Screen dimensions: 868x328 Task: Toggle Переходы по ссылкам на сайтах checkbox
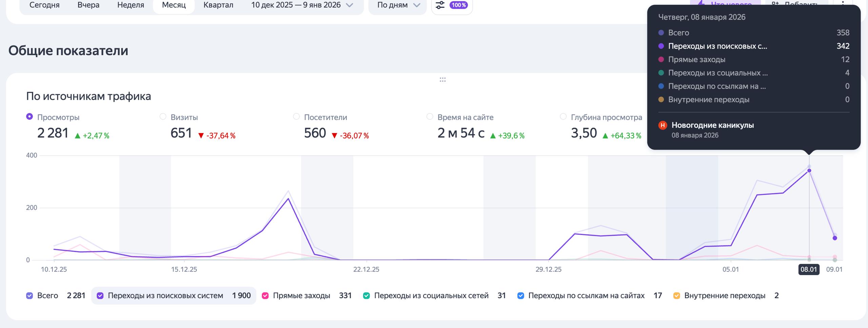pos(521,296)
